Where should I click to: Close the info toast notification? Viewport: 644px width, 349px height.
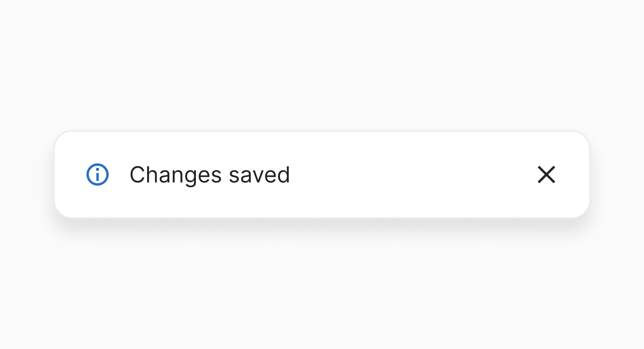pyautogui.click(x=546, y=174)
